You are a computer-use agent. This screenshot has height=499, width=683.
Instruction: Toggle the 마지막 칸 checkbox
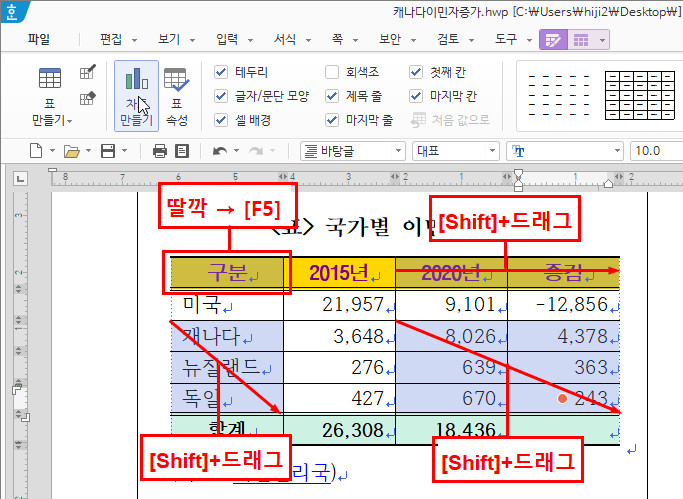point(416,96)
